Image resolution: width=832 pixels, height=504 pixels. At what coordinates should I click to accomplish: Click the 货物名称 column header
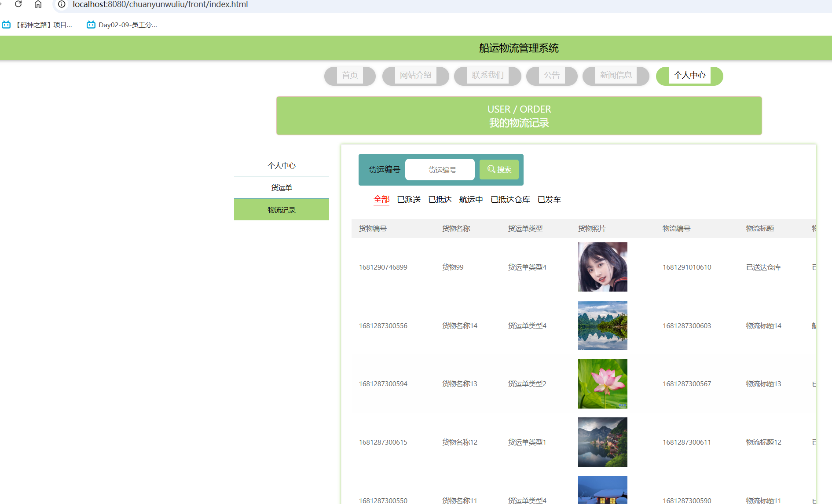tap(456, 229)
